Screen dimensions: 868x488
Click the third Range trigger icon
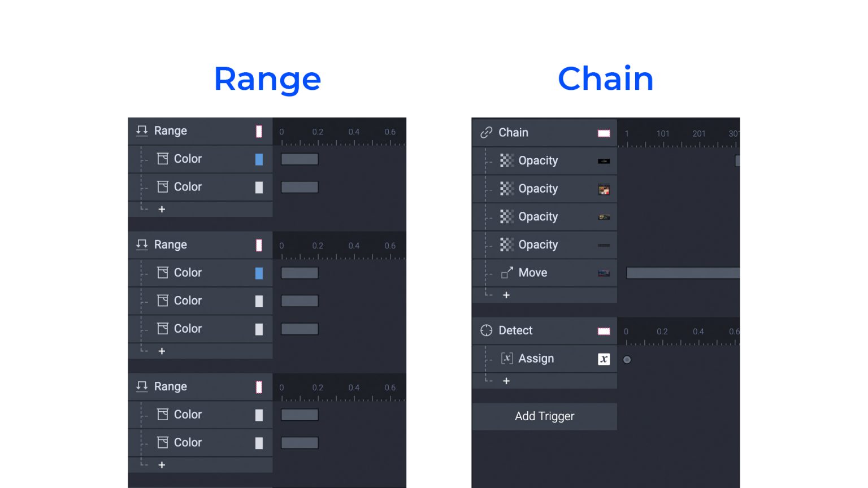[x=142, y=387]
